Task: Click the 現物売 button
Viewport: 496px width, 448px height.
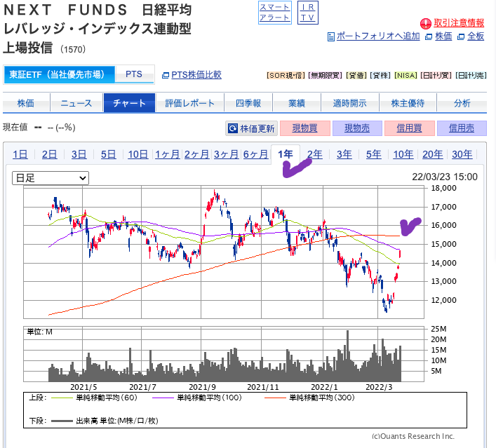Action: 357,128
